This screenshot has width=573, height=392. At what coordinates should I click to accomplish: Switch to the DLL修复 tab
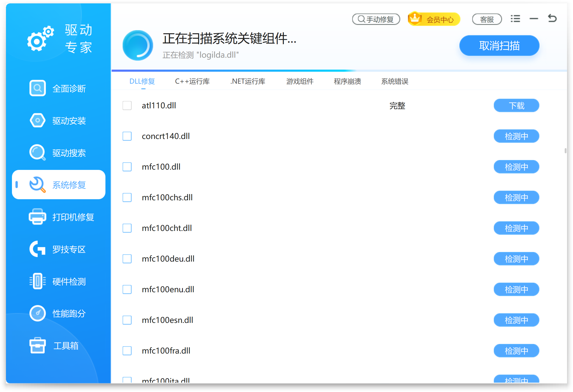142,81
